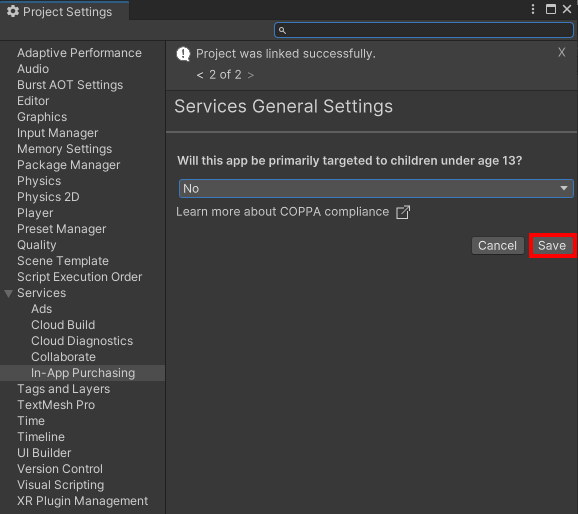Close the Project Settings window

(567, 9)
